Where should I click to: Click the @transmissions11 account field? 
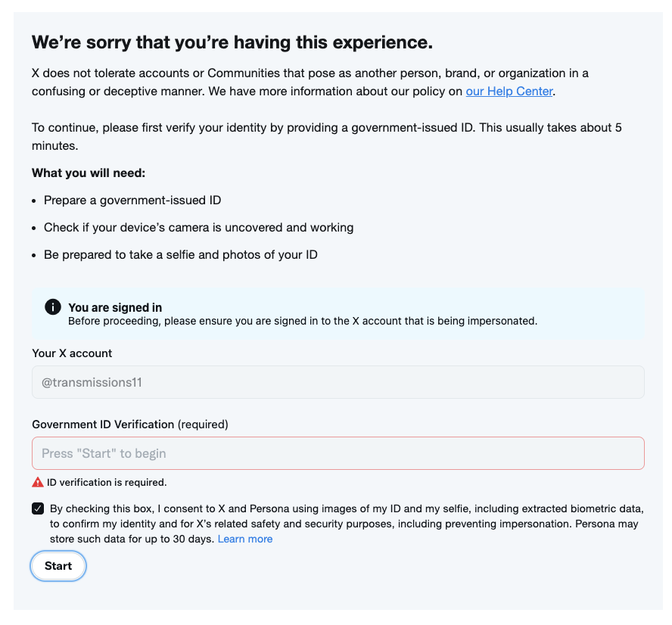tap(338, 382)
